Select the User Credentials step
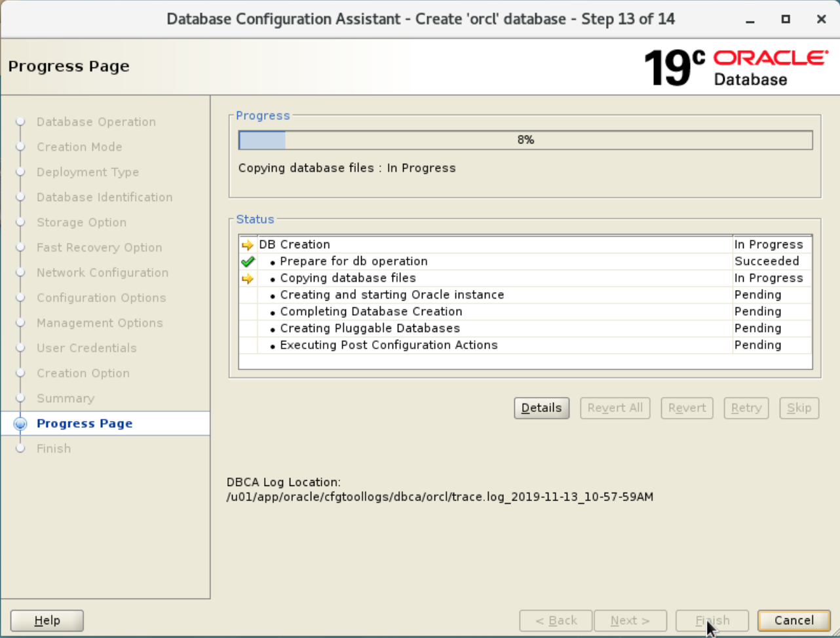This screenshot has height=638, width=840. click(86, 348)
